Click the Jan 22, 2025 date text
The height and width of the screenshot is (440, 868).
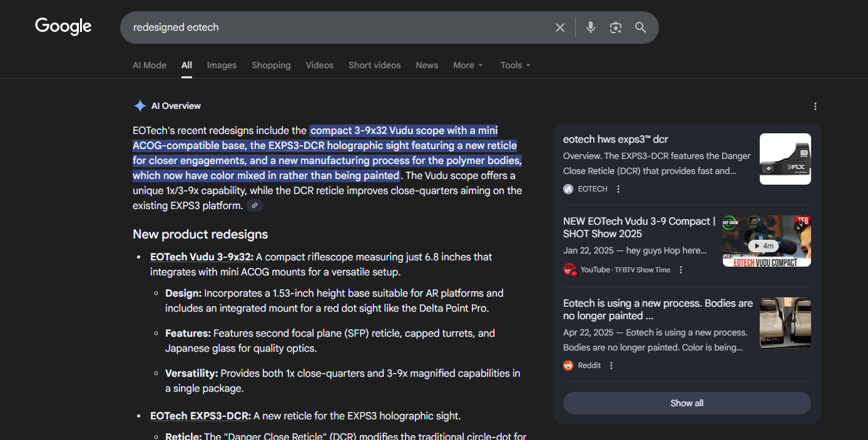tap(588, 250)
